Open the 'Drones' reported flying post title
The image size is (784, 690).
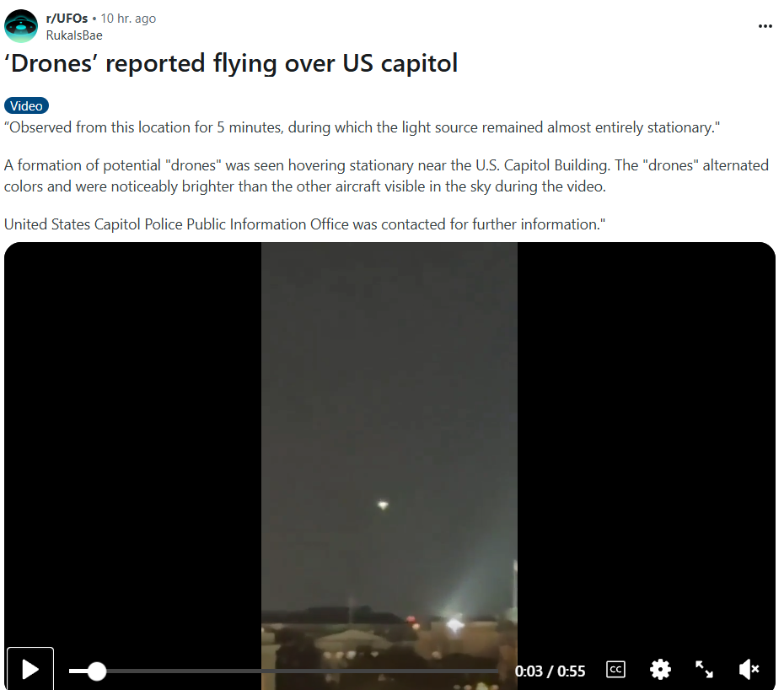231,63
